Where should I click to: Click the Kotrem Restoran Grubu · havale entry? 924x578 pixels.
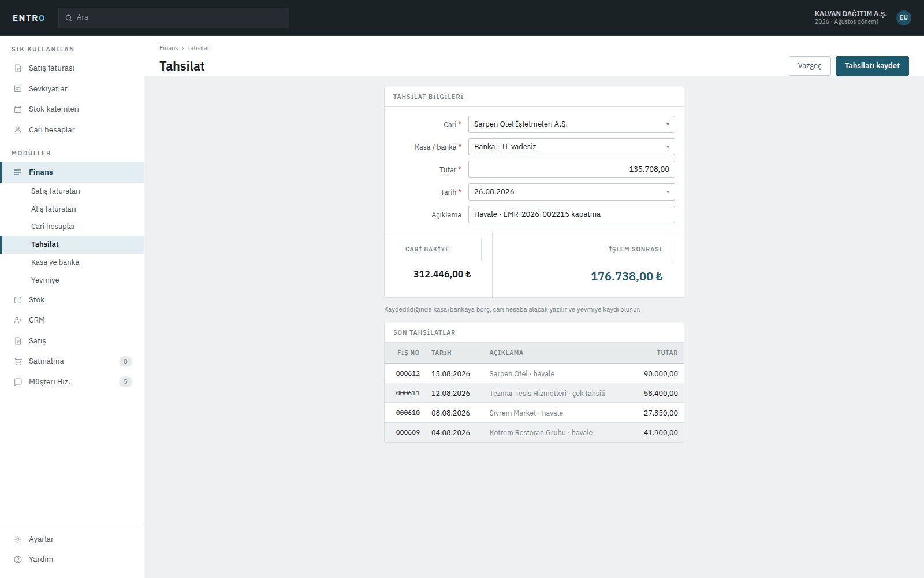[x=541, y=433]
